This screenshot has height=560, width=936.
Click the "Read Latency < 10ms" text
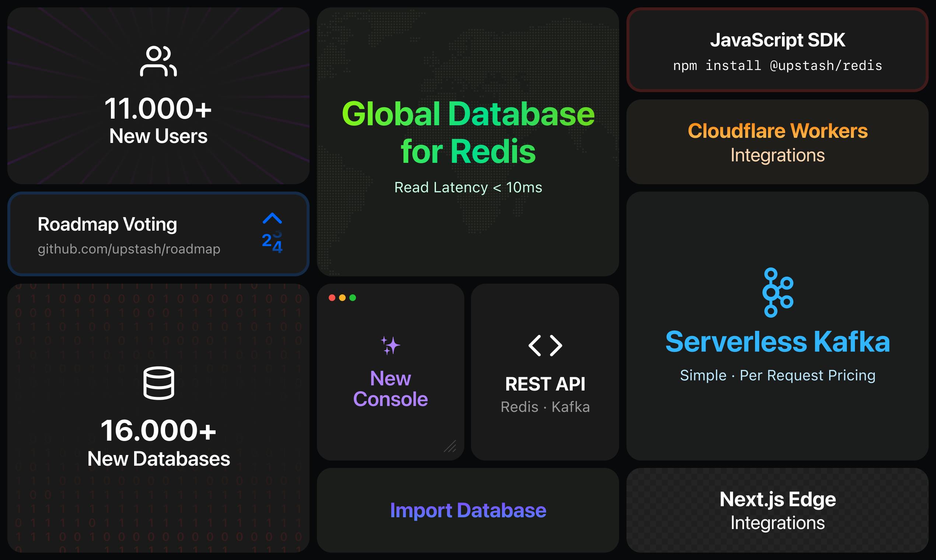(468, 187)
